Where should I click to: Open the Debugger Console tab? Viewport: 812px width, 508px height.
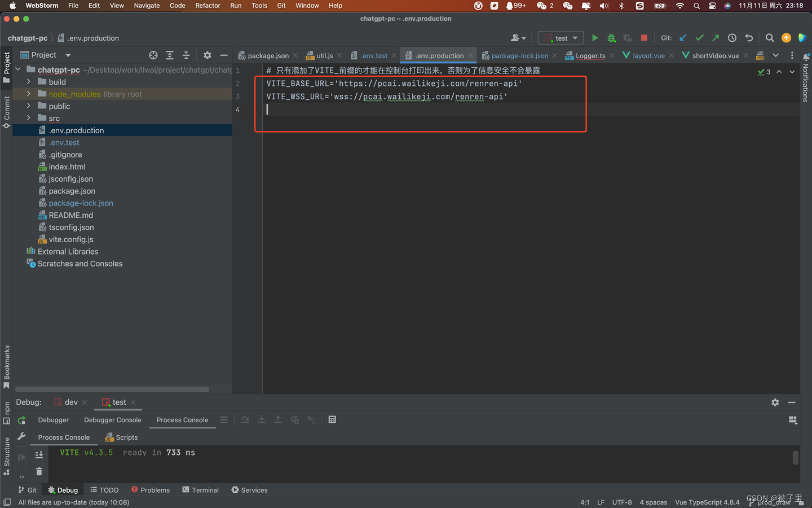(113, 420)
